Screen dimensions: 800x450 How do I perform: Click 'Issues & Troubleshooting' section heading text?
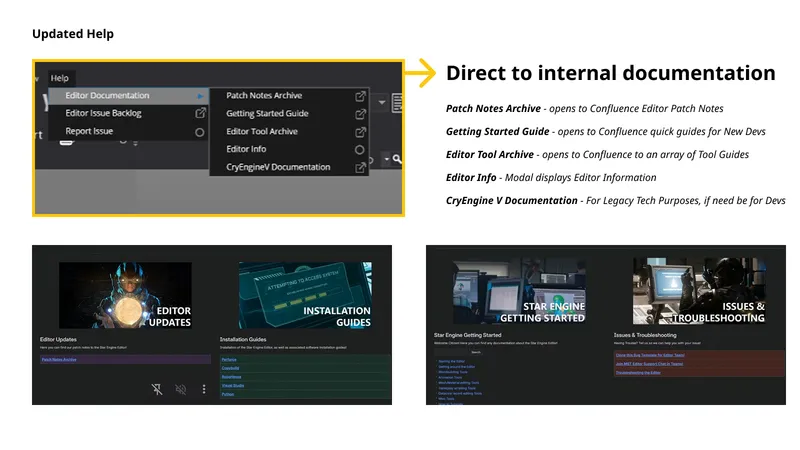(645, 335)
